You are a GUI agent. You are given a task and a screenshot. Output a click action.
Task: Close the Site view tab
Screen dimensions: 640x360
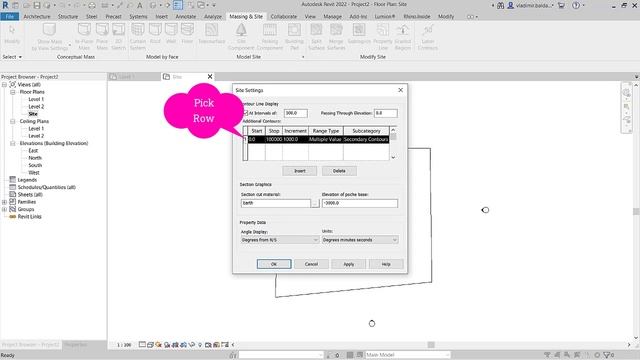coord(210,76)
